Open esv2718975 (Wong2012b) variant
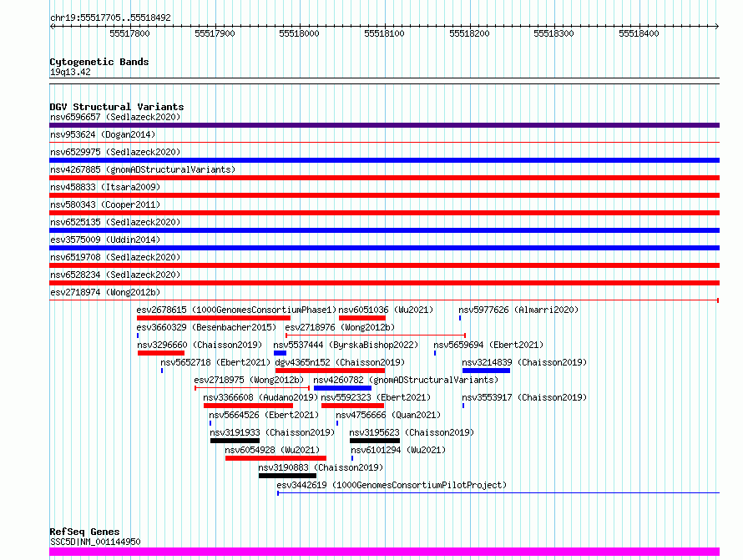Viewport: 743px width, 560px height. pyautogui.click(x=249, y=380)
